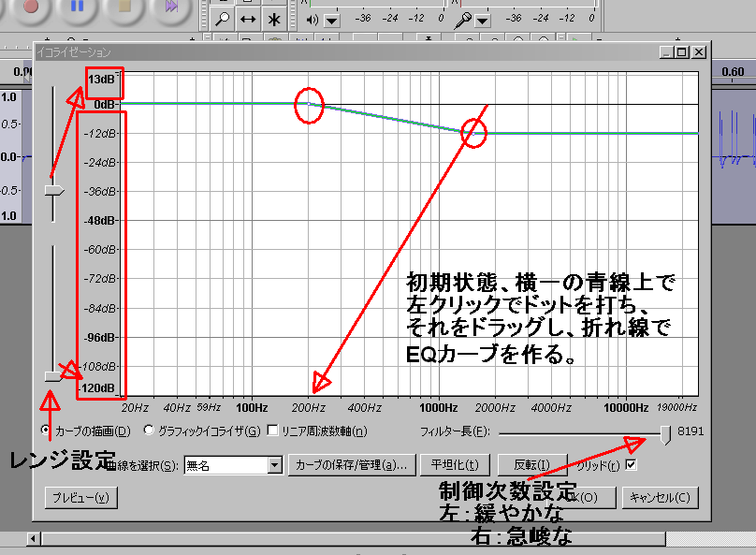
Task: Select the Multi-tool asterisk icon
Action: pyautogui.click(x=274, y=20)
